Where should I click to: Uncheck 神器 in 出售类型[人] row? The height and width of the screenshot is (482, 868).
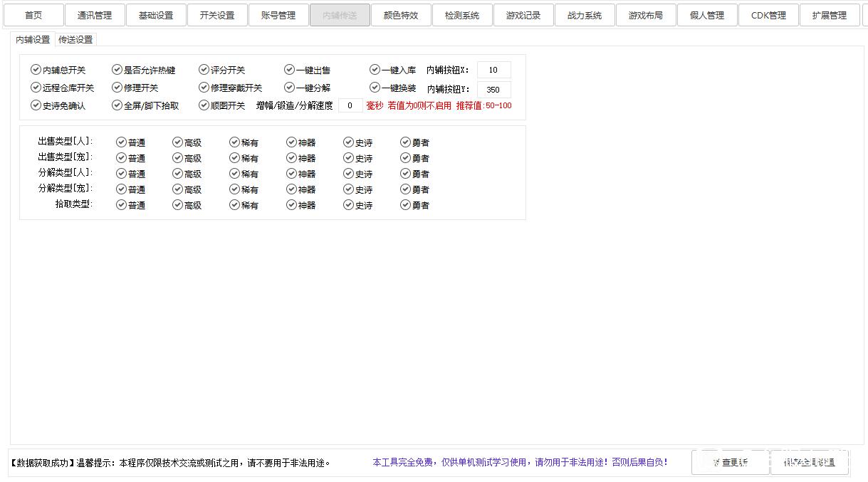301,142
